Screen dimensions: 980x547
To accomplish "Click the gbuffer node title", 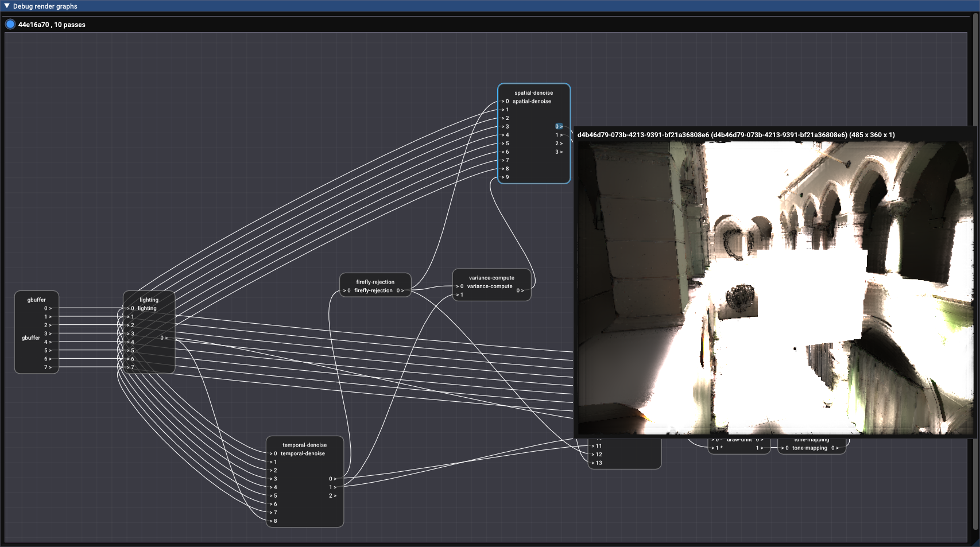I will [36, 300].
